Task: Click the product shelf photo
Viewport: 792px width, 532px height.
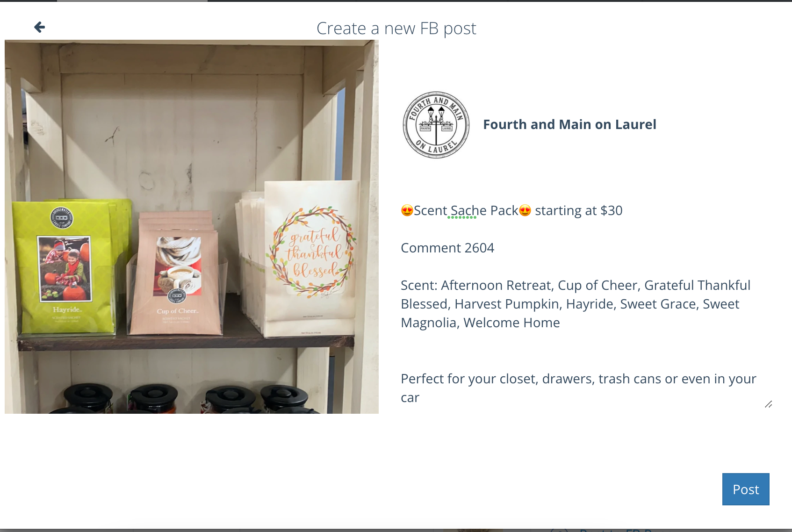Action: 192,227
